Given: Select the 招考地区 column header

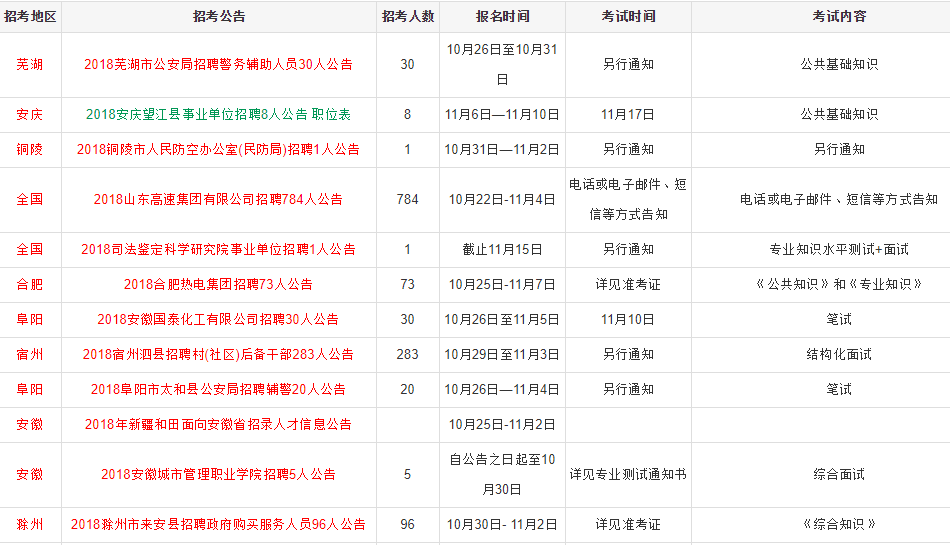Looking at the screenshot, I should [x=30, y=16].
